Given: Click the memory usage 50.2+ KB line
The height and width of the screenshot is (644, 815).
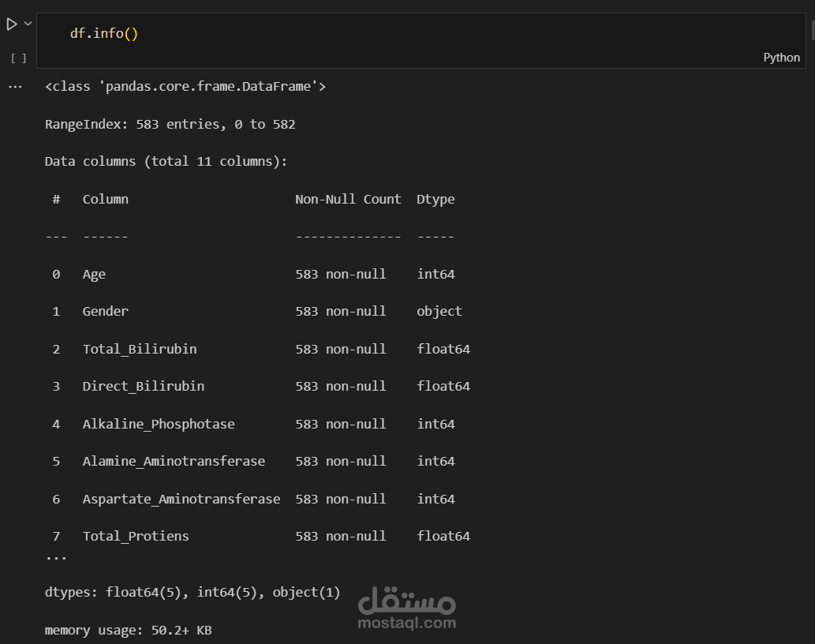Looking at the screenshot, I should click(128, 631).
